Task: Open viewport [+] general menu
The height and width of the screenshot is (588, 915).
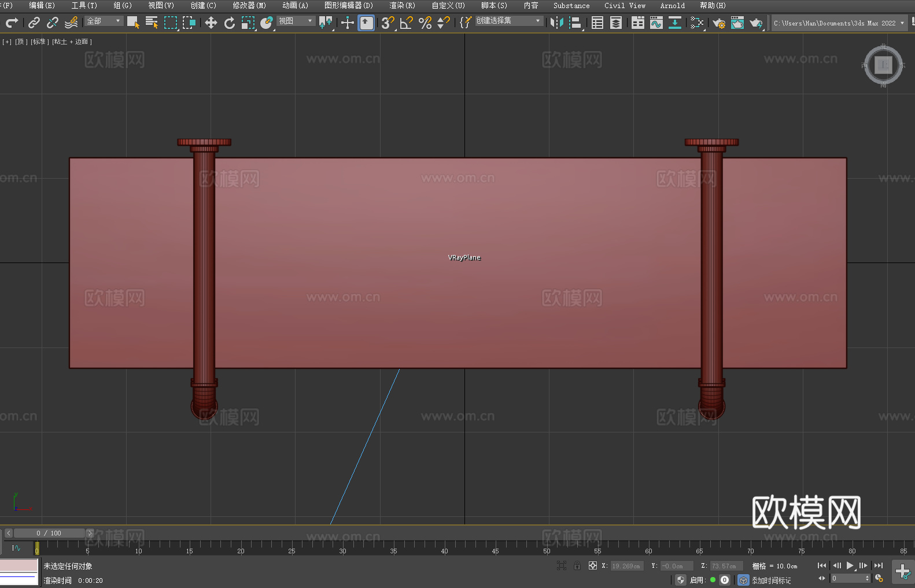Action: coord(7,42)
